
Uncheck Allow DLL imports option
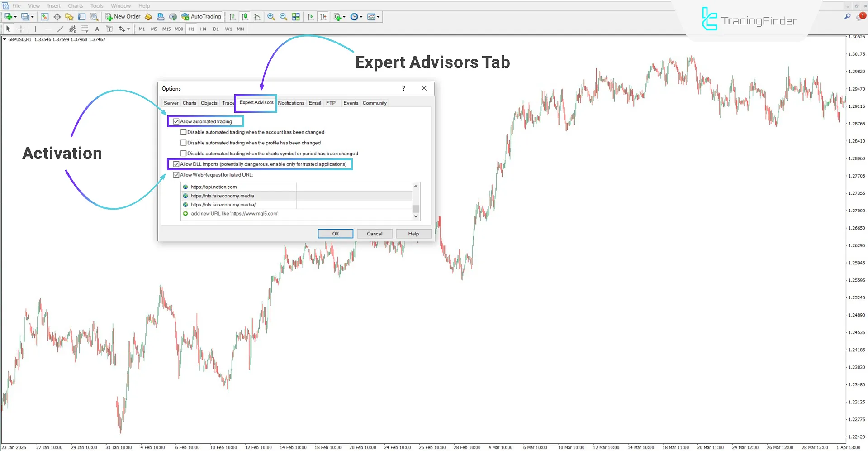176,164
